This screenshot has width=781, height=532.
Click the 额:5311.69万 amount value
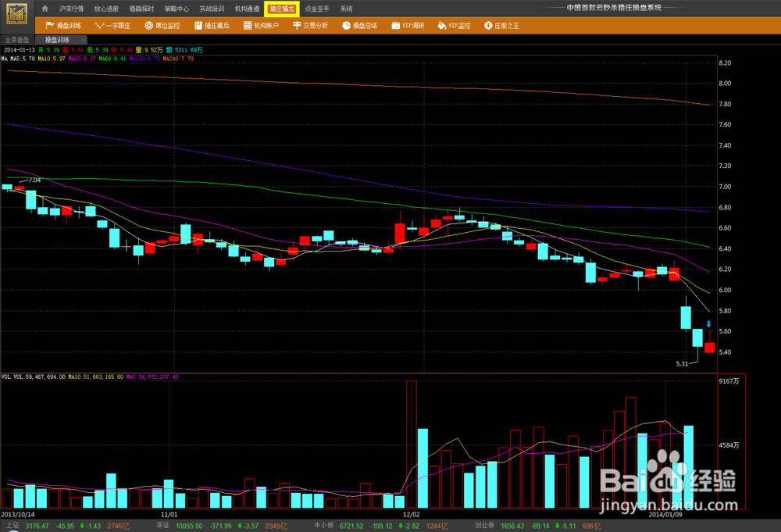coord(184,50)
